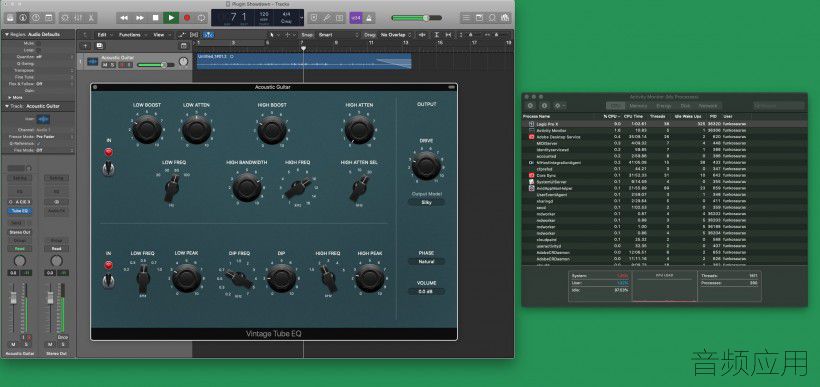Toggle the Metronome button
This screenshot has width=820, height=387.
click(368, 18)
